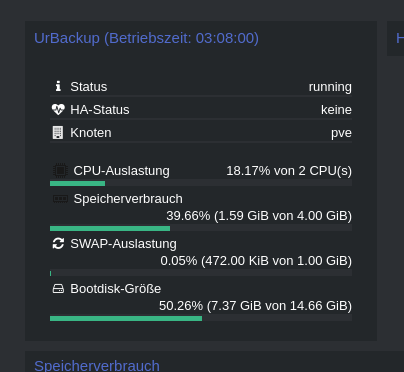
Task: Click the memory module icon for Speicherverbrauch
Action: (60, 199)
